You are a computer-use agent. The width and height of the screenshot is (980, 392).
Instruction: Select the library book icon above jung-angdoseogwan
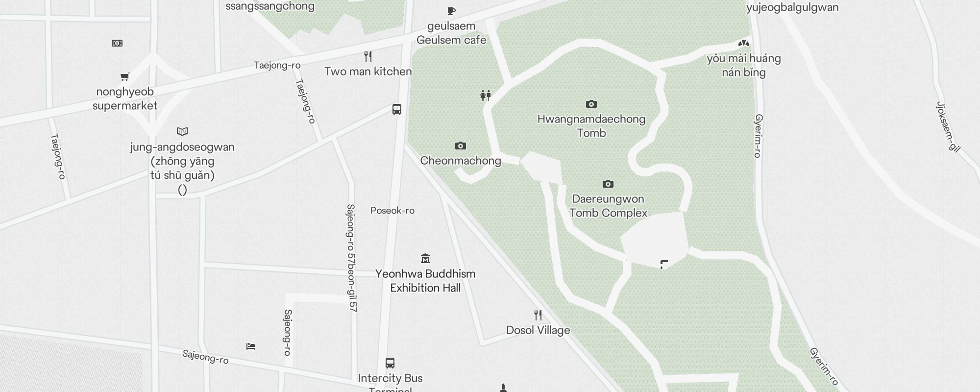(x=182, y=131)
